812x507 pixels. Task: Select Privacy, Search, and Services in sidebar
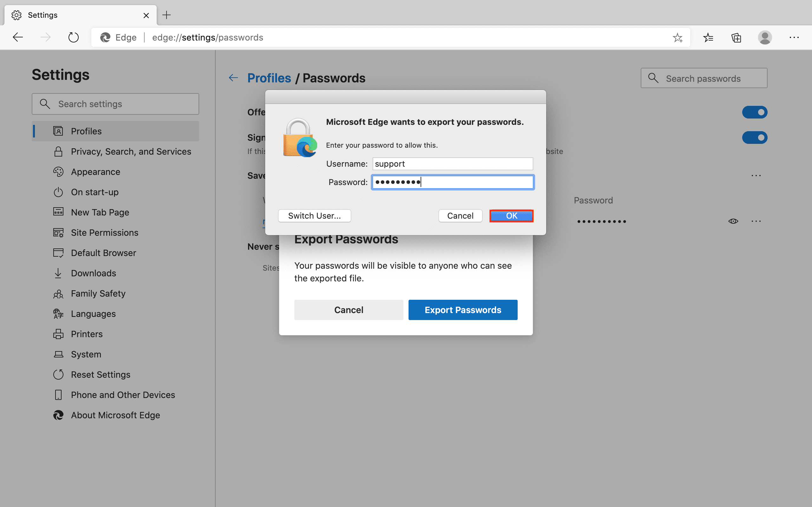pos(131,151)
